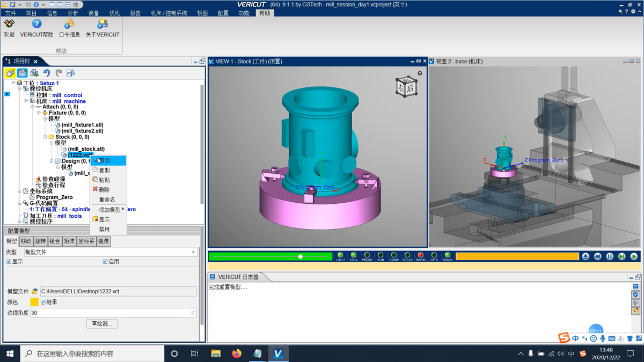Open Firefox from the taskbar

236,353
